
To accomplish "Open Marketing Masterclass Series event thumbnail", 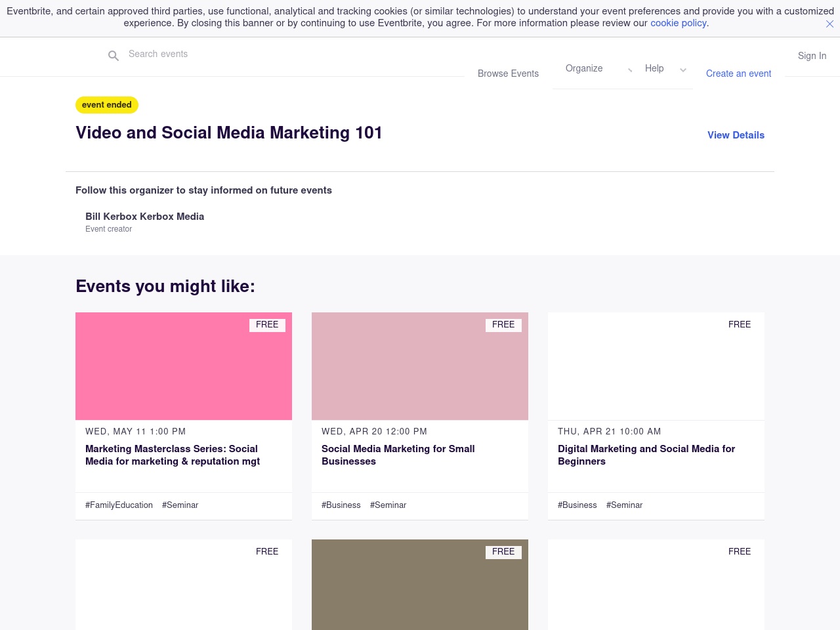I will (x=184, y=366).
